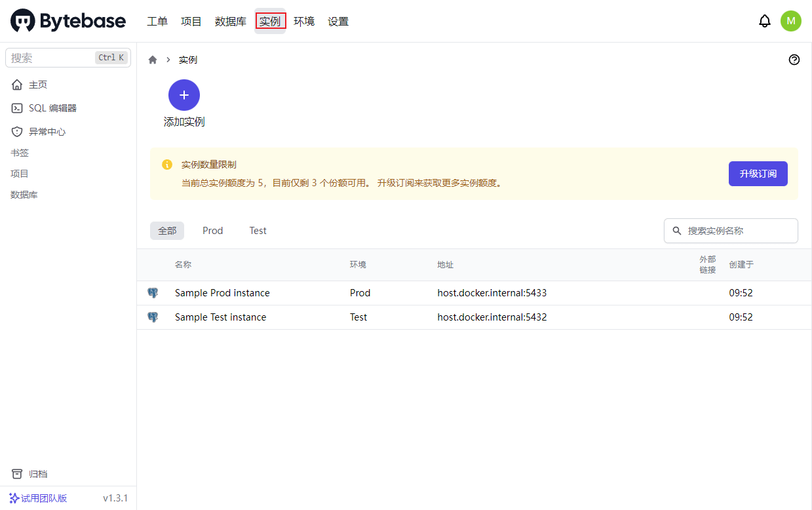The width and height of the screenshot is (812, 510).
Task: Click the 地址 column header
Action: click(x=446, y=265)
